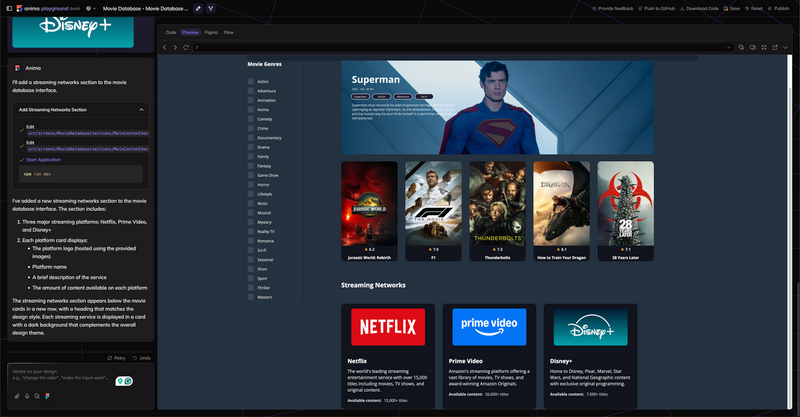Click the Publish button
The width and height of the screenshot is (800, 417).
point(778,8)
